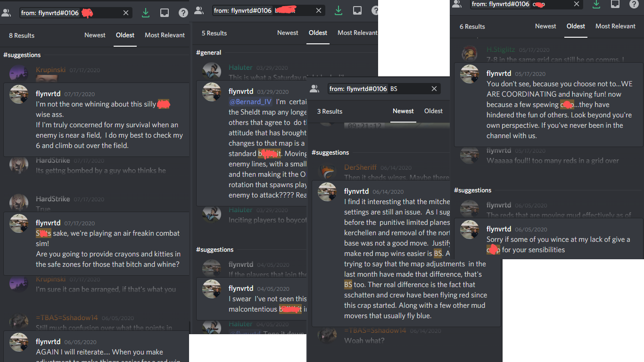Click download icon in the 5 Results panel
Screen dimensions: 644x362
click(339, 10)
